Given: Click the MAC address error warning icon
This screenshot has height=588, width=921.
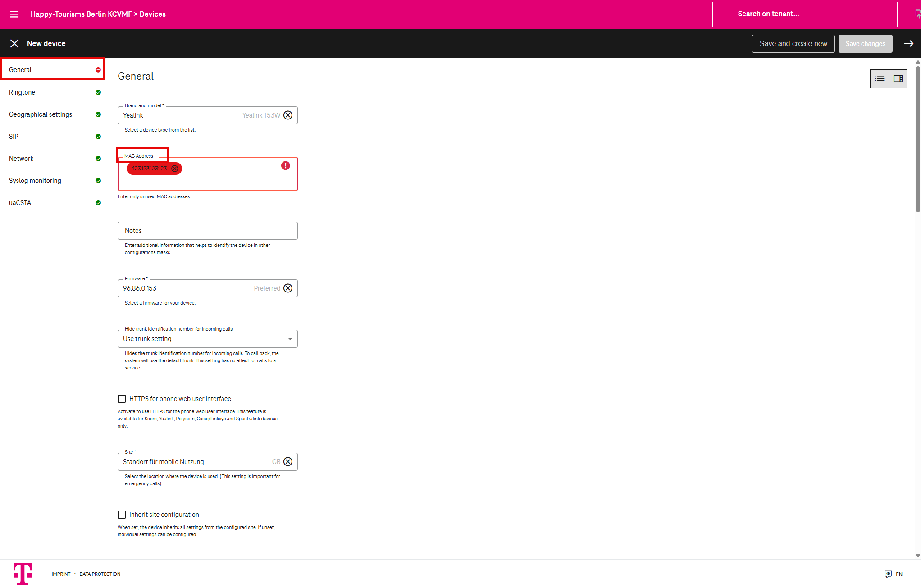Looking at the screenshot, I should coord(285,166).
